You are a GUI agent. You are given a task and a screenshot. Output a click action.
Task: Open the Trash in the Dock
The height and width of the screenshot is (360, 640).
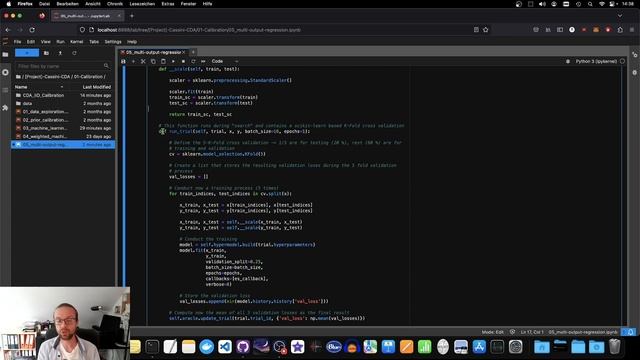click(614, 347)
